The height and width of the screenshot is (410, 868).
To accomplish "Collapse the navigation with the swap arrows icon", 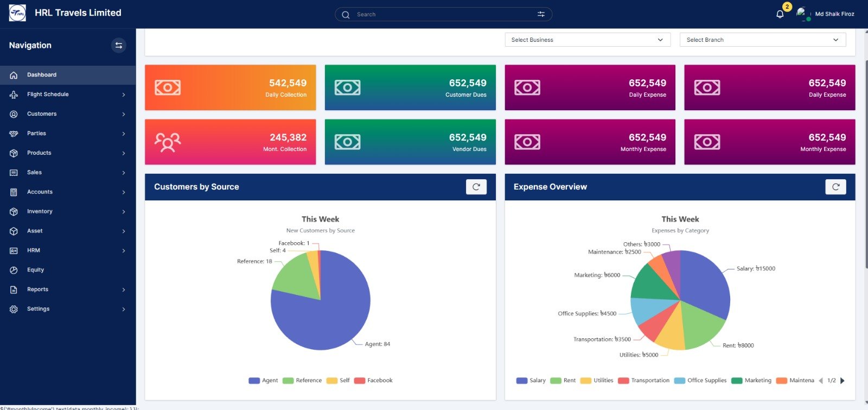I will (x=119, y=45).
